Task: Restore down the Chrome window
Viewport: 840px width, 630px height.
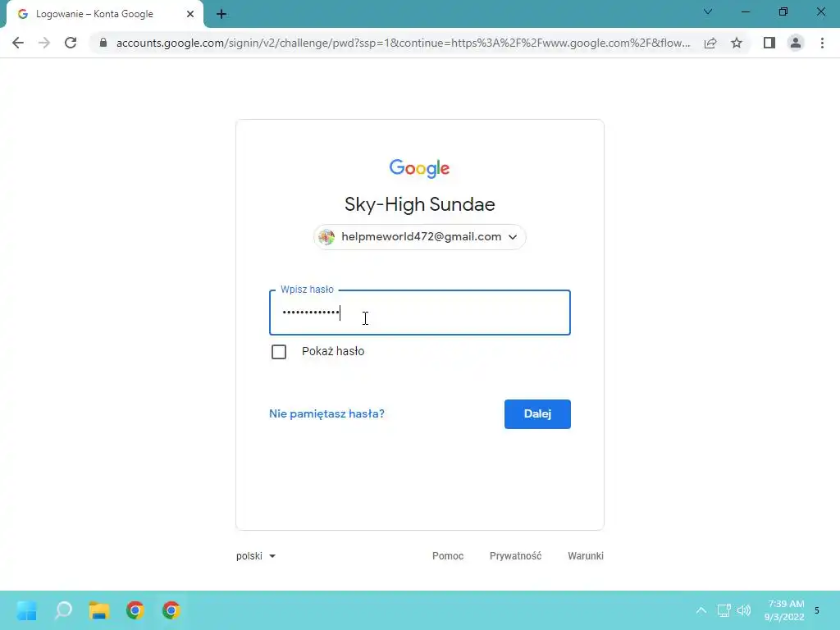Action: click(783, 11)
